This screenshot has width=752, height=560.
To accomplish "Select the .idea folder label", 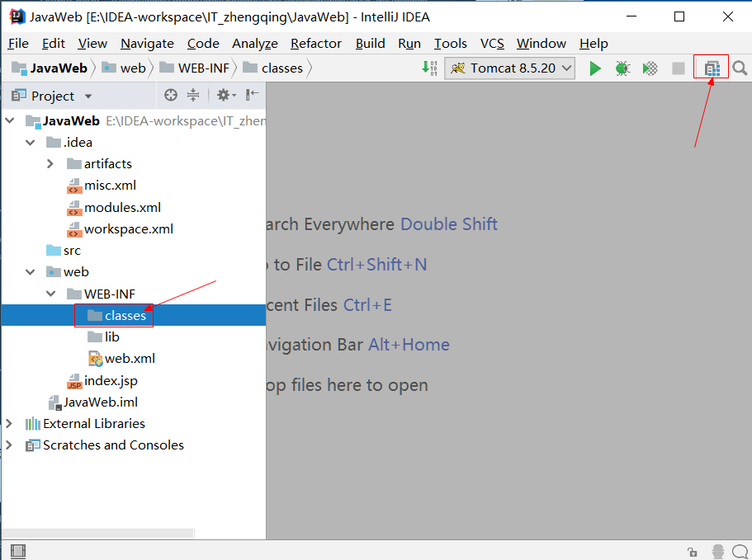I will [x=78, y=143].
